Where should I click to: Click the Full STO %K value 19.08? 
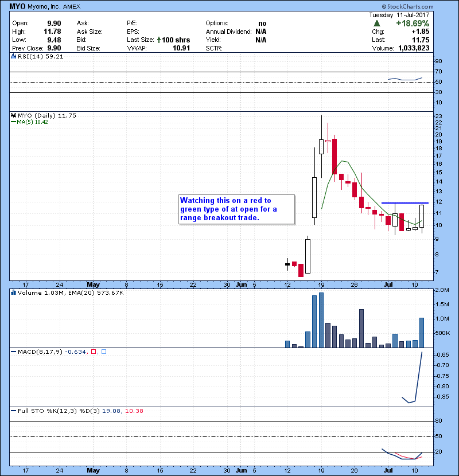tap(111, 411)
